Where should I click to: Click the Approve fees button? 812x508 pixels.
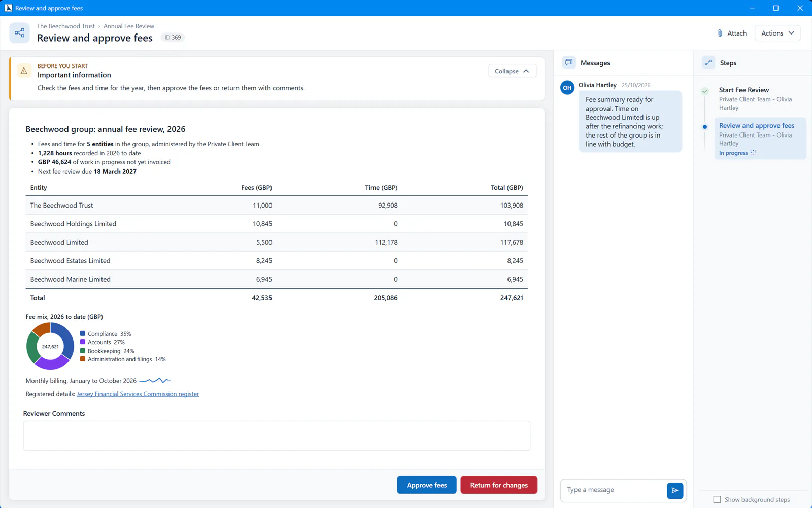(x=427, y=485)
